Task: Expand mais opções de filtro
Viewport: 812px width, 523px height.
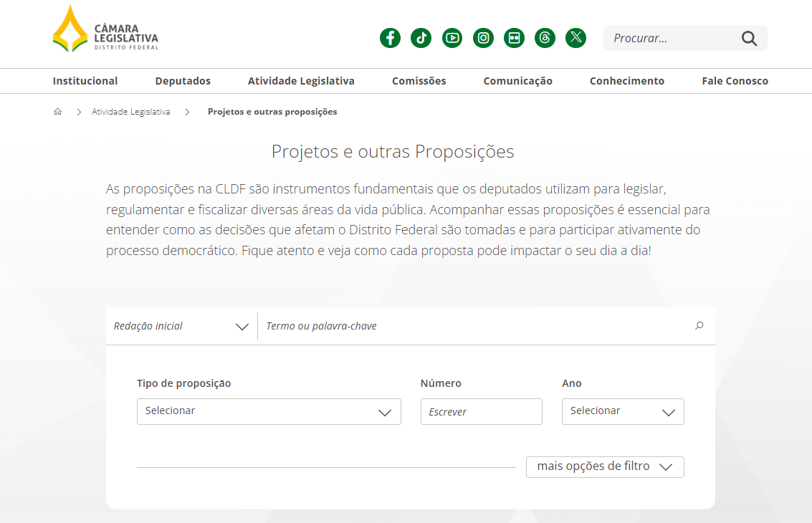Action: [x=604, y=466]
